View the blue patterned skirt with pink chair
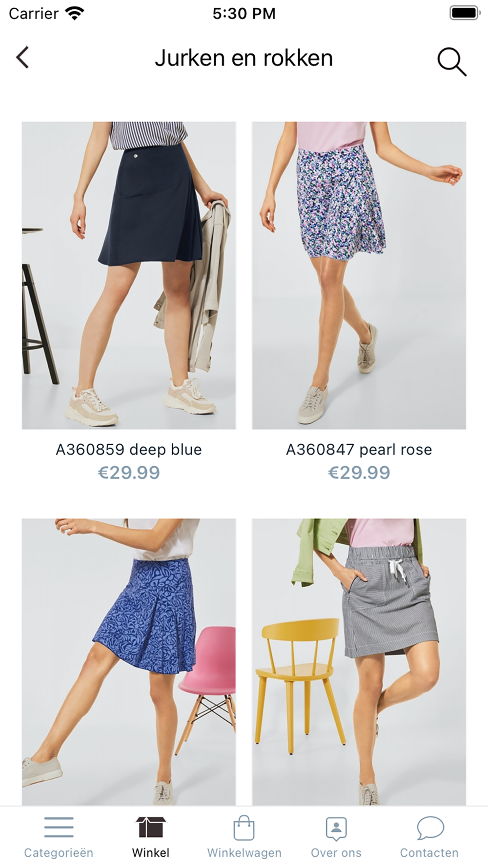Viewport: 488px width, 868px height. (129, 661)
